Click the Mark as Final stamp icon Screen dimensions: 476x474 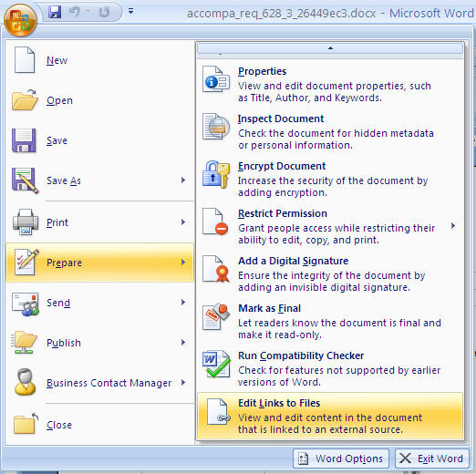(216, 316)
